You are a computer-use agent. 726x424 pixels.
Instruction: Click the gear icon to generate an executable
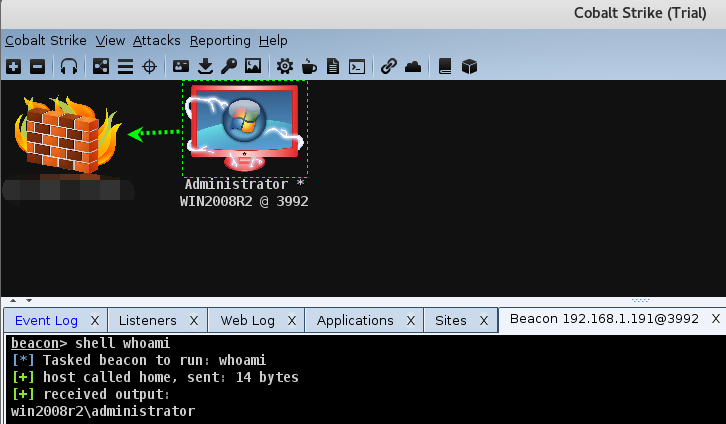click(285, 67)
